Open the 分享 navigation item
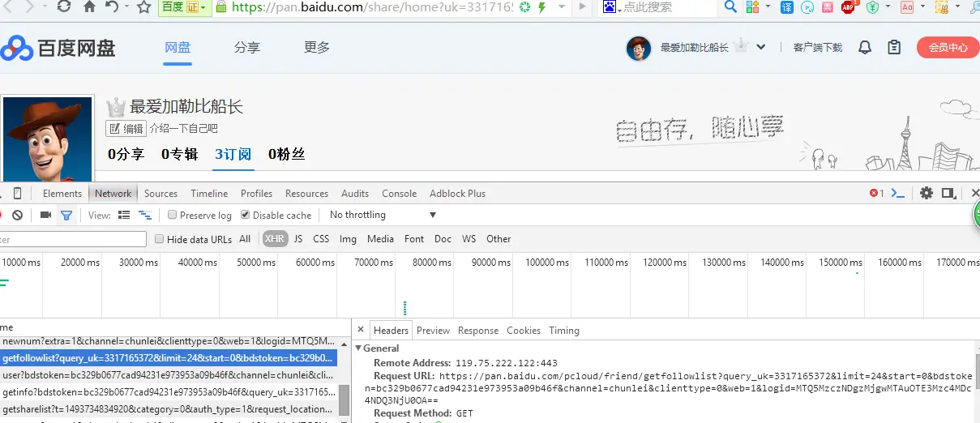The height and width of the screenshot is (423, 980). [x=247, y=47]
